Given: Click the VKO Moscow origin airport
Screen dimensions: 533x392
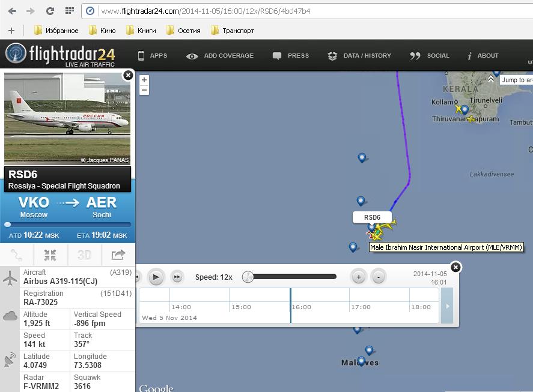Looking at the screenshot, I should point(34,207).
